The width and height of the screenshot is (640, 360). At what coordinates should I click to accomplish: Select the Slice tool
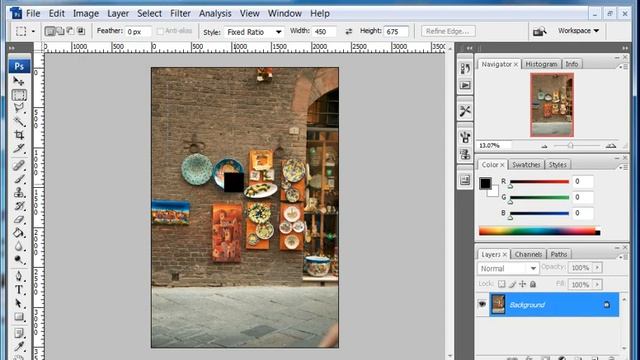pos(19,148)
